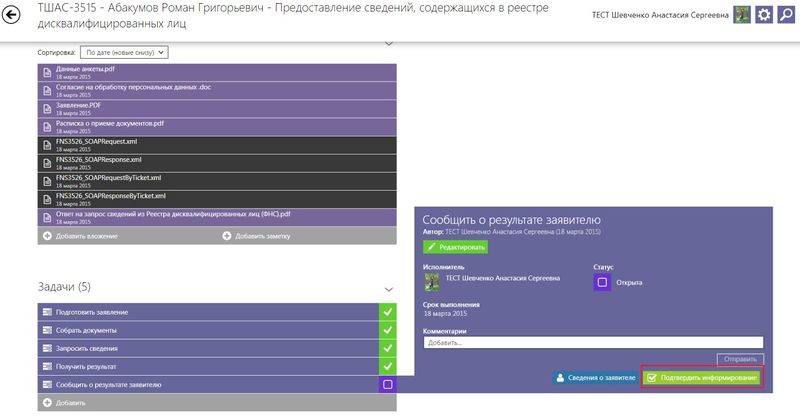Focus the Комментарии input field

(593, 342)
